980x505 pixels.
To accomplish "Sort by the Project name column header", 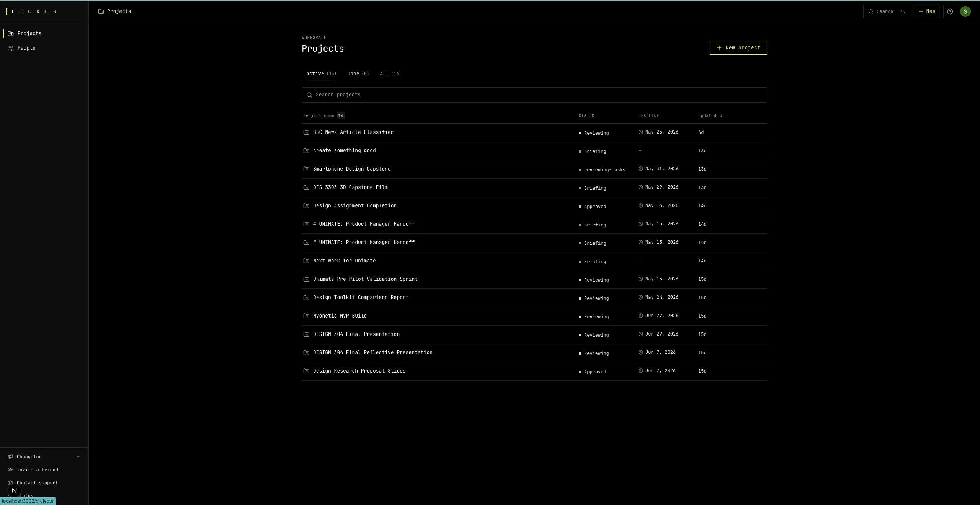I will click(x=318, y=116).
